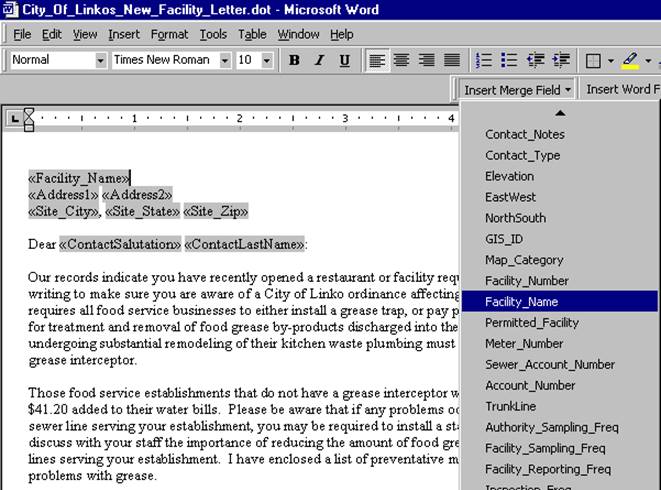Open the Table menu
661x490 pixels.
(x=252, y=34)
